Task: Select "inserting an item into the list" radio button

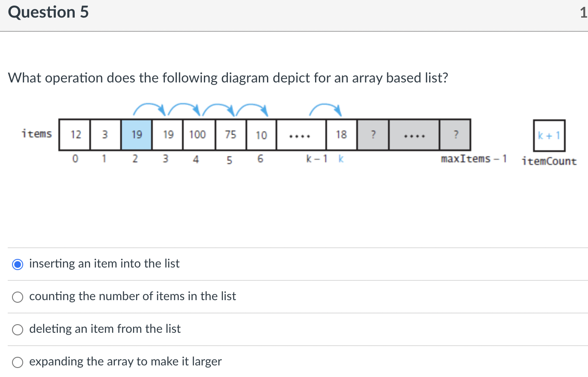Action: 18,264
